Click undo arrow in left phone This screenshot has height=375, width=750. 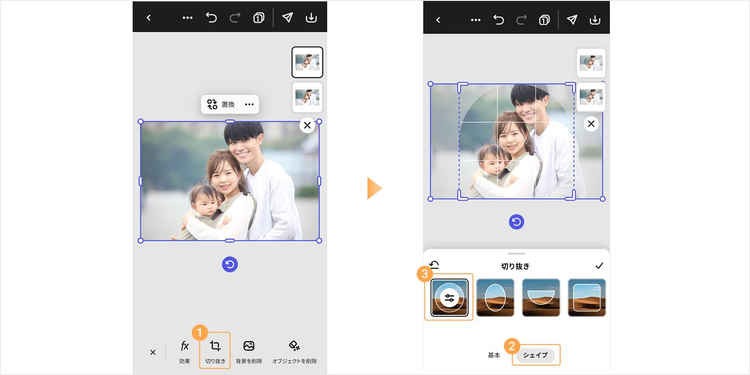pos(211,18)
